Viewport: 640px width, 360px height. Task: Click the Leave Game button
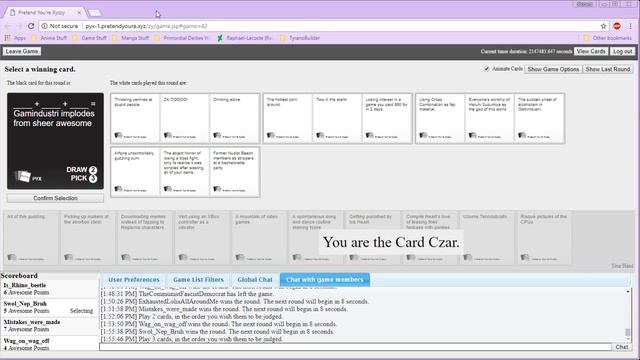(22, 51)
